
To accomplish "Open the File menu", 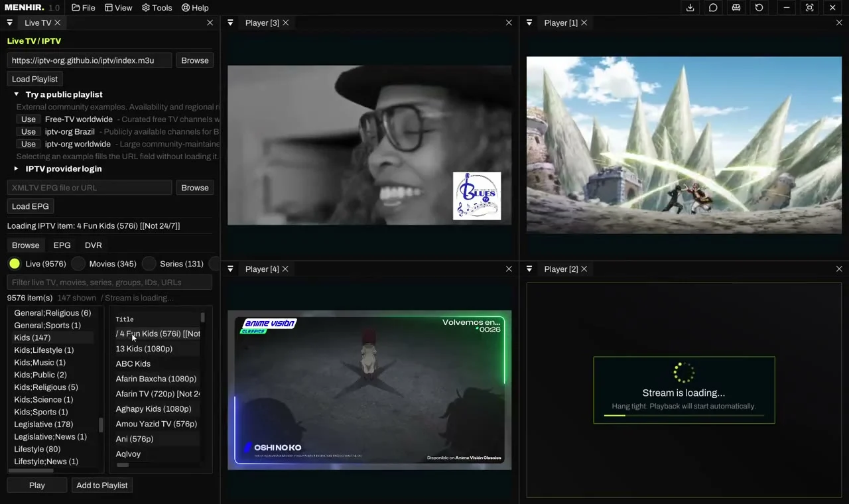I will point(84,8).
